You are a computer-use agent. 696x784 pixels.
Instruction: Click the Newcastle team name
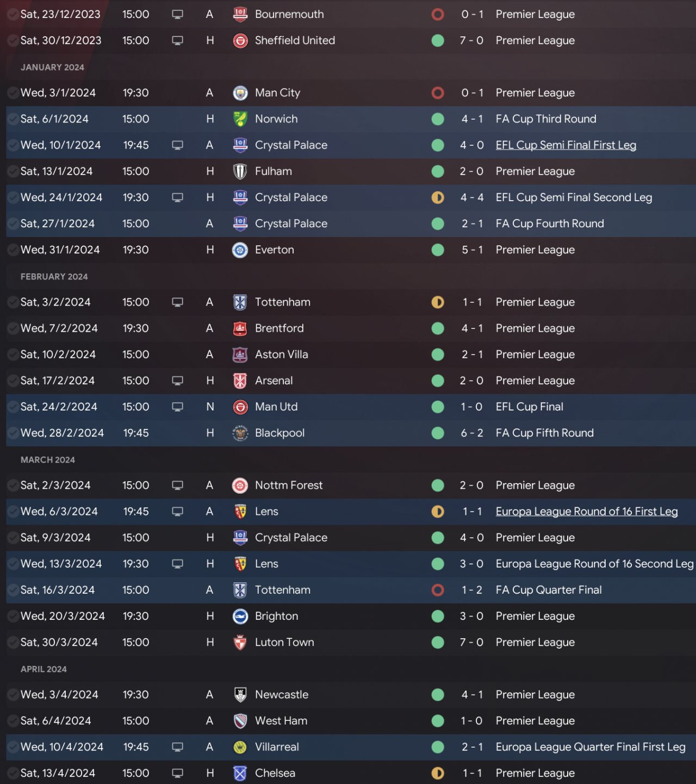(x=282, y=695)
